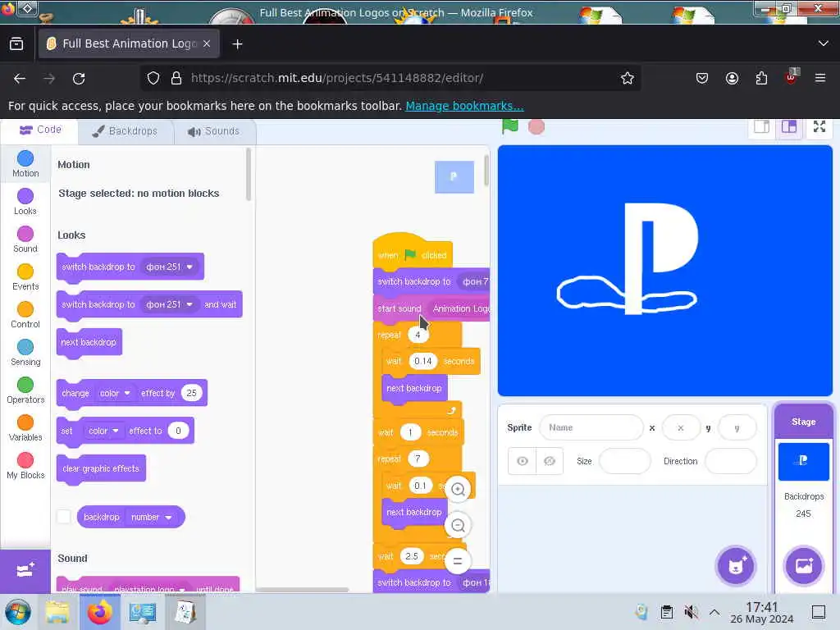Click the sprite y position field
The height and width of the screenshot is (630, 840).
click(x=737, y=427)
